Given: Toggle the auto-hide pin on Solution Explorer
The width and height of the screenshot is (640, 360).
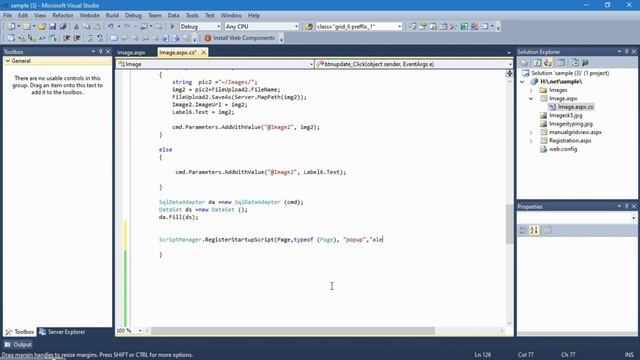Looking at the screenshot, I should pos(626,51).
